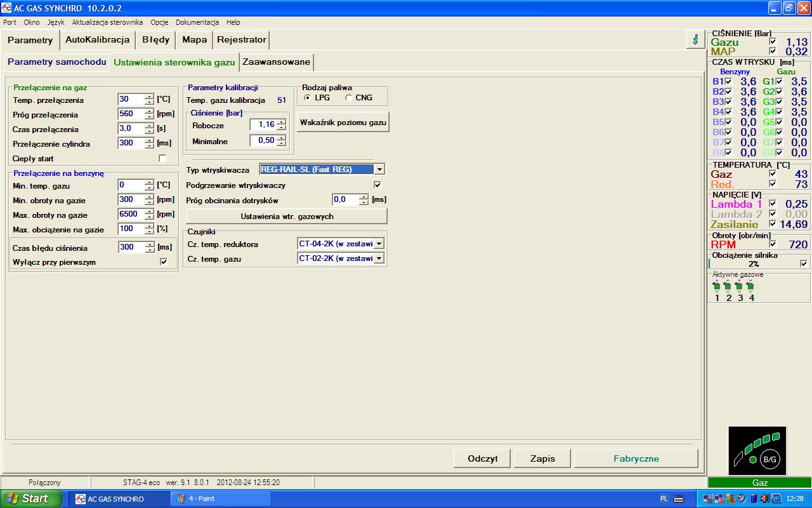812x508 pixels.
Task: Switch to the AutoKalibracja tab
Action: coord(97,39)
